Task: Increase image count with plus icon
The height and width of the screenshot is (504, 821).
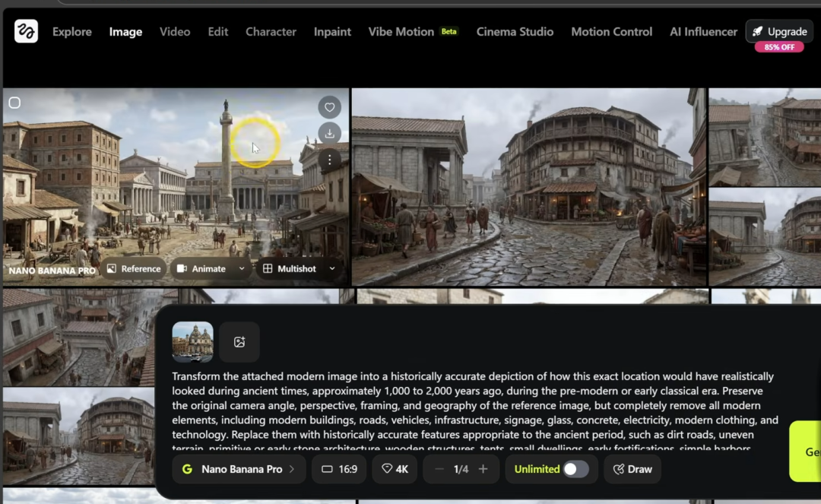Action: [x=483, y=469]
